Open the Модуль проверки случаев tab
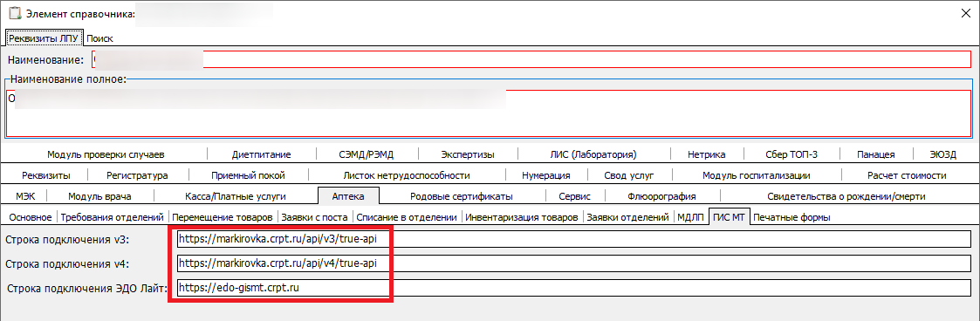Viewport: 980px width, 321px height. 105,154
